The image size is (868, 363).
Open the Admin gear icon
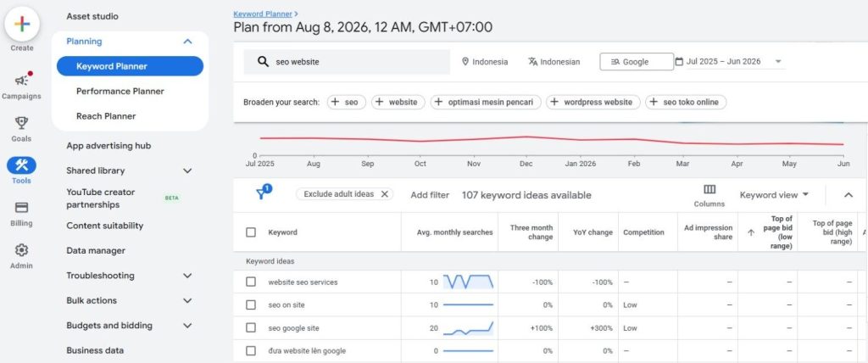pyautogui.click(x=21, y=250)
